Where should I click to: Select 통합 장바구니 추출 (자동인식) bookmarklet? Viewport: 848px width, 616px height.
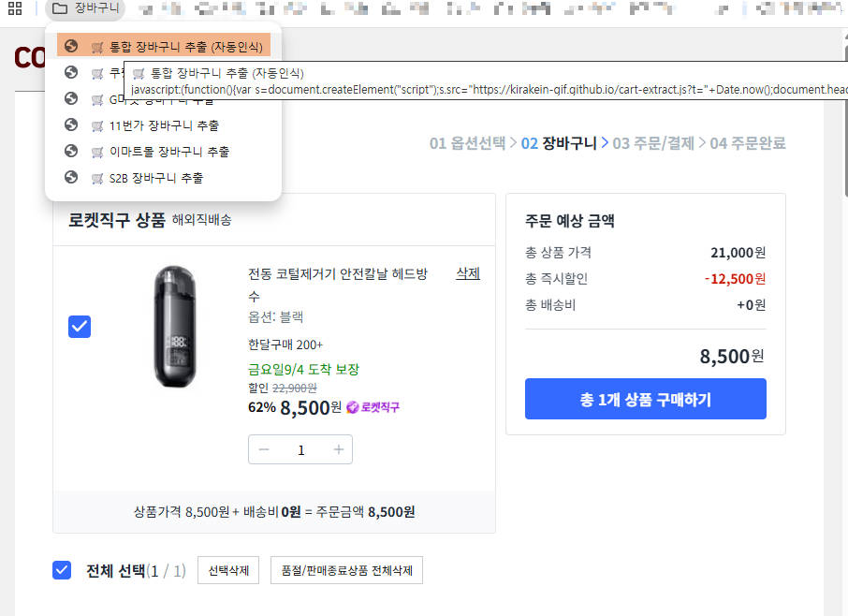point(164,47)
